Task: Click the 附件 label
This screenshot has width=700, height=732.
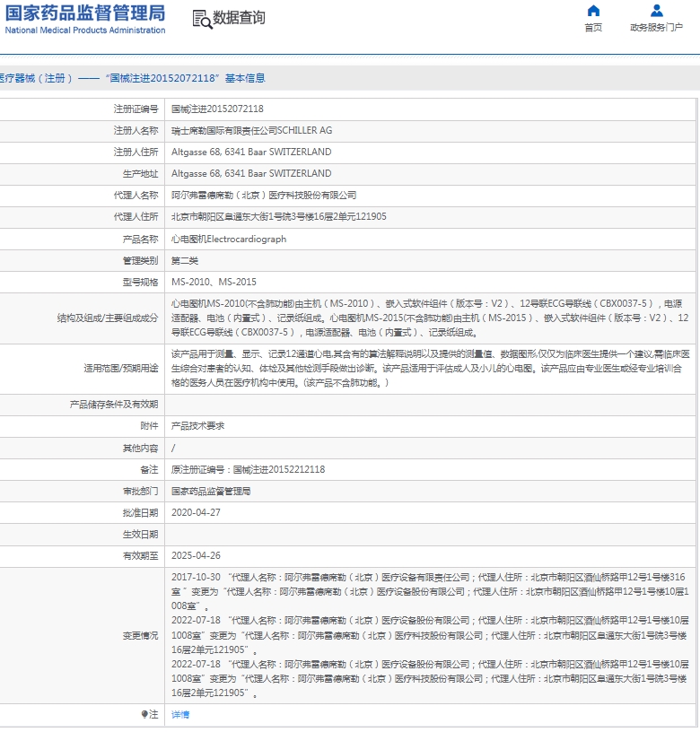Action: 150,426
